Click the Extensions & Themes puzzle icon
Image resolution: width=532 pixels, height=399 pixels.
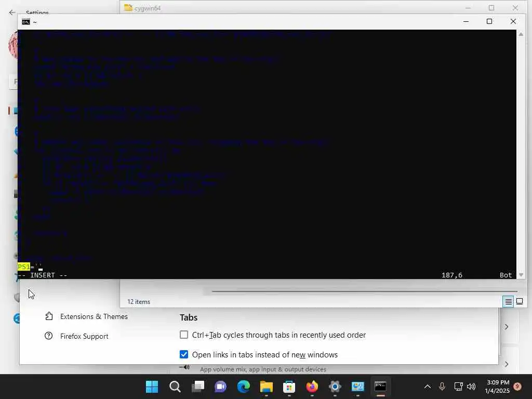pyautogui.click(x=49, y=316)
